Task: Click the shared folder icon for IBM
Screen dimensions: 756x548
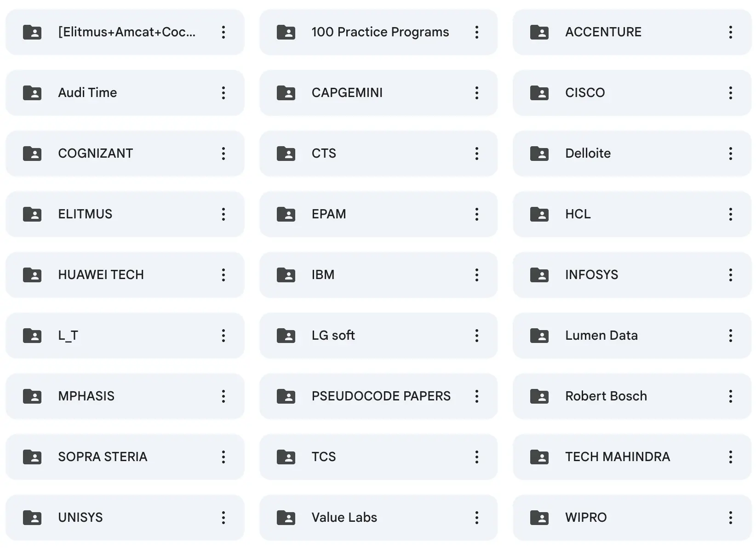Action: [x=286, y=275]
